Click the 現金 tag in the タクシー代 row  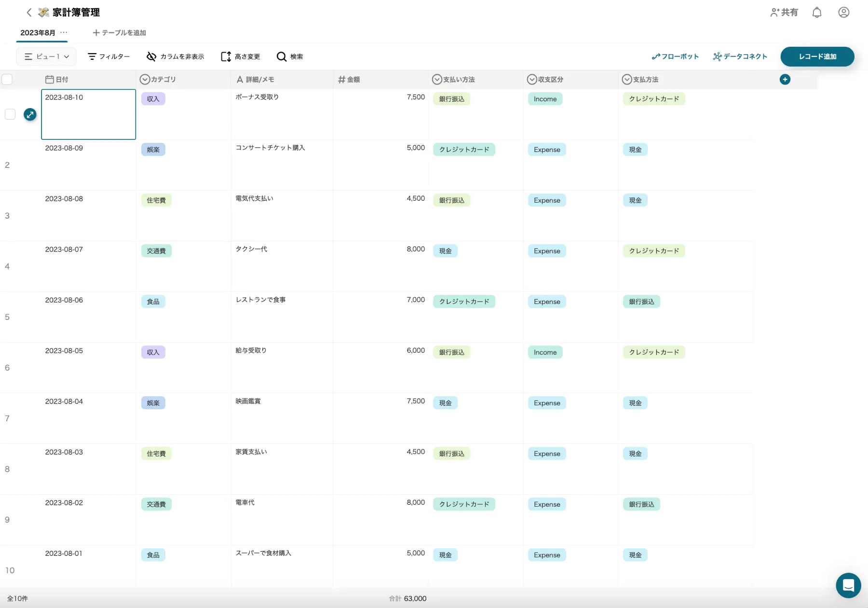point(446,251)
